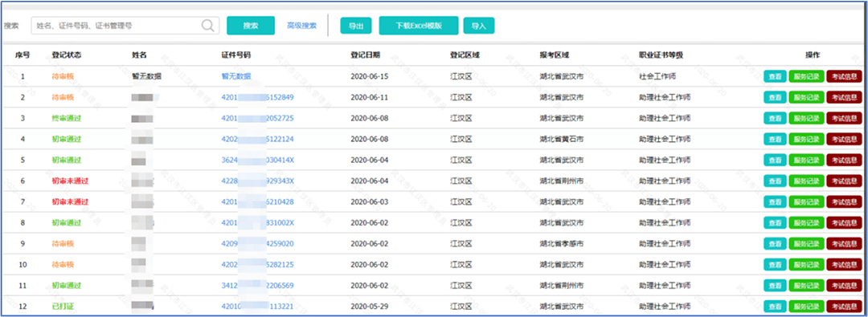Click date 2020-06-15 cell

click(x=370, y=76)
